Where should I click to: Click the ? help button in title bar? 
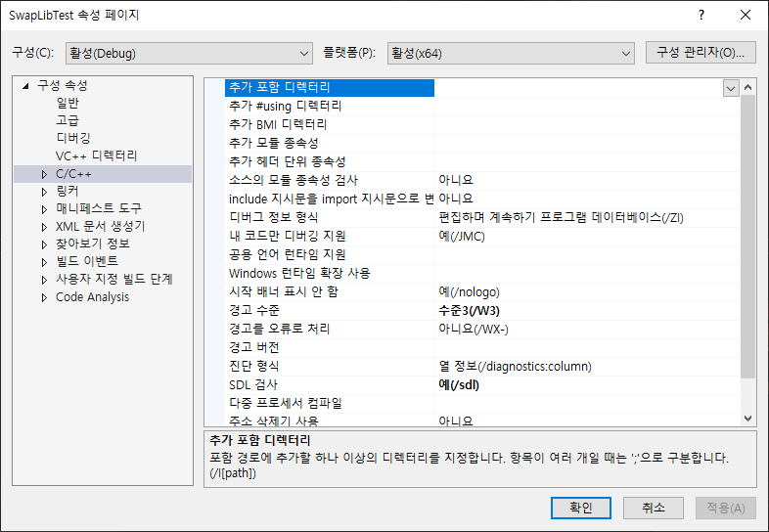pyautogui.click(x=701, y=16)
